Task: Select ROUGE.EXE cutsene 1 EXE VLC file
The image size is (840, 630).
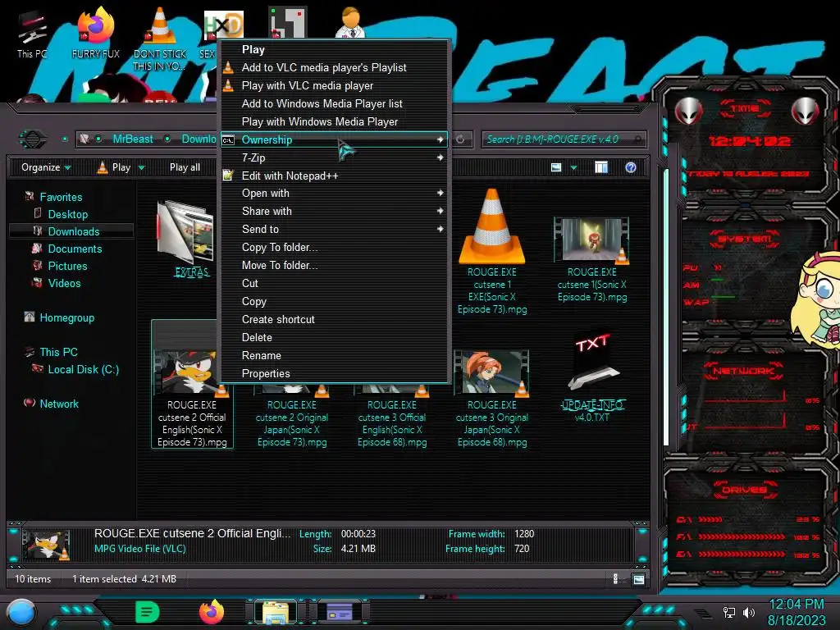Action: pos(492,252)
